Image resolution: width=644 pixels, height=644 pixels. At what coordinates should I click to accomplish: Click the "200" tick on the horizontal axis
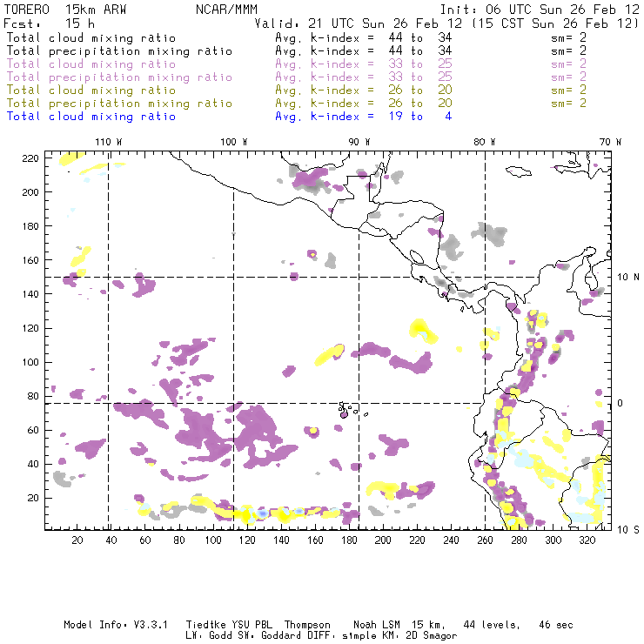(x=383, y=540)
